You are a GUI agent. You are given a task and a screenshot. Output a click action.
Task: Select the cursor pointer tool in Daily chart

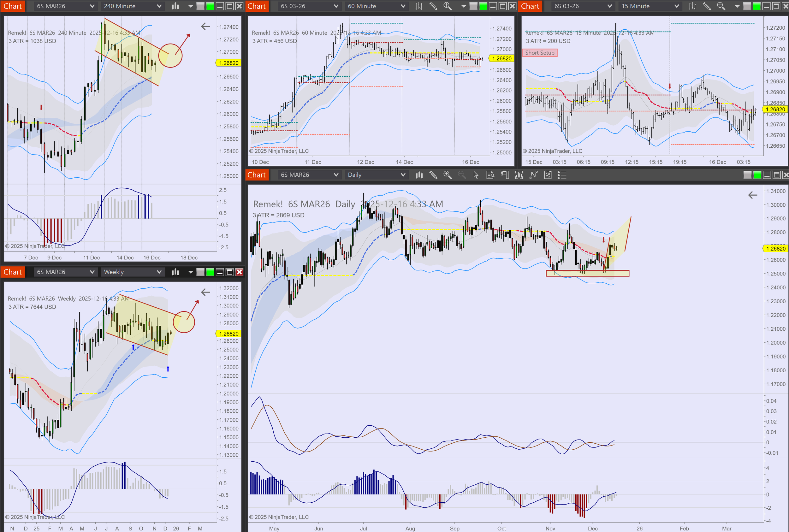click(x=476, y=175)
